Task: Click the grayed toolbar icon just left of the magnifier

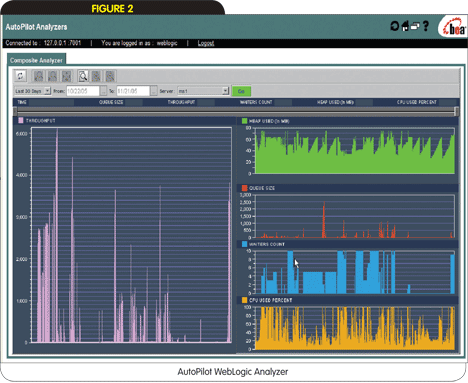Action: pos(67,76)
